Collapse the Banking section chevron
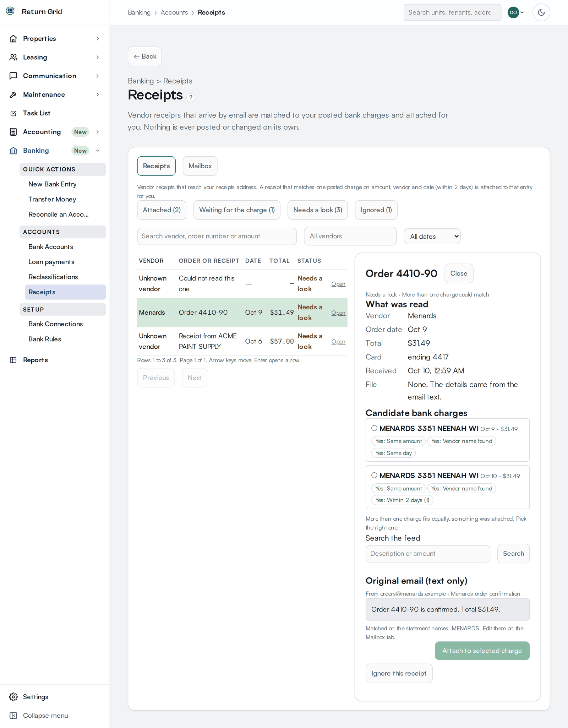The image size is (568, 728). [98, 151]
